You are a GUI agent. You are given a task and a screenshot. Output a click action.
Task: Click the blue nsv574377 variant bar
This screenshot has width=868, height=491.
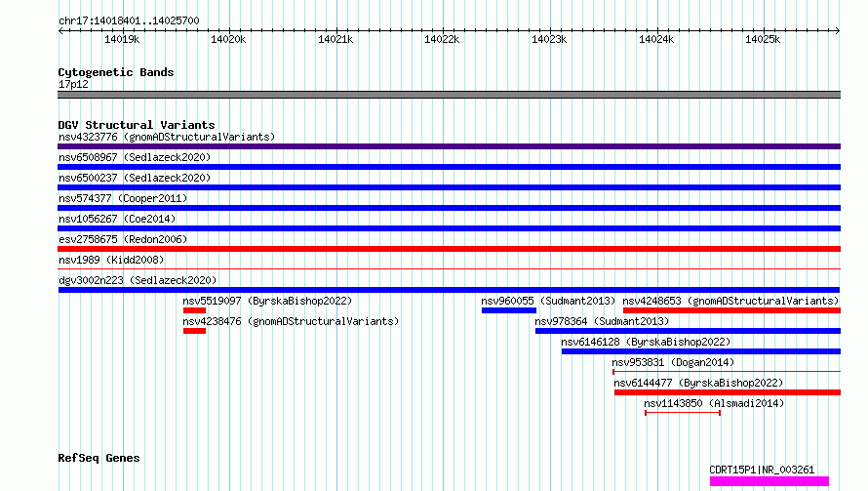449,208
